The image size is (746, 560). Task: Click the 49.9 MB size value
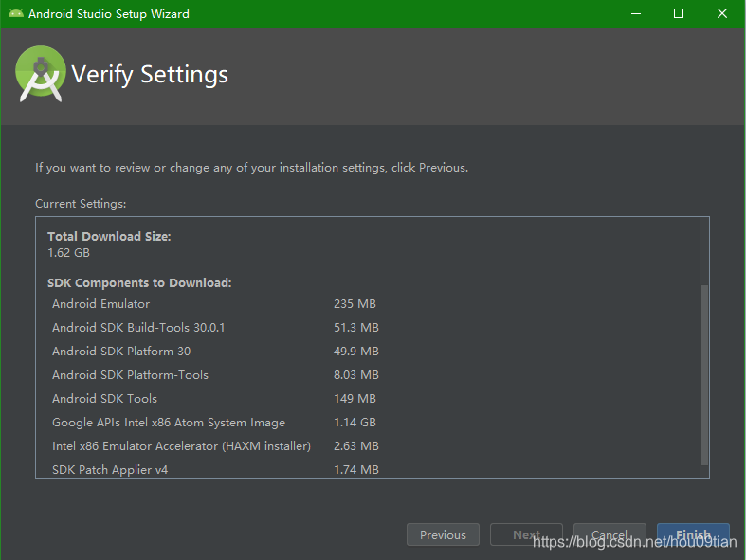point(356,352)
